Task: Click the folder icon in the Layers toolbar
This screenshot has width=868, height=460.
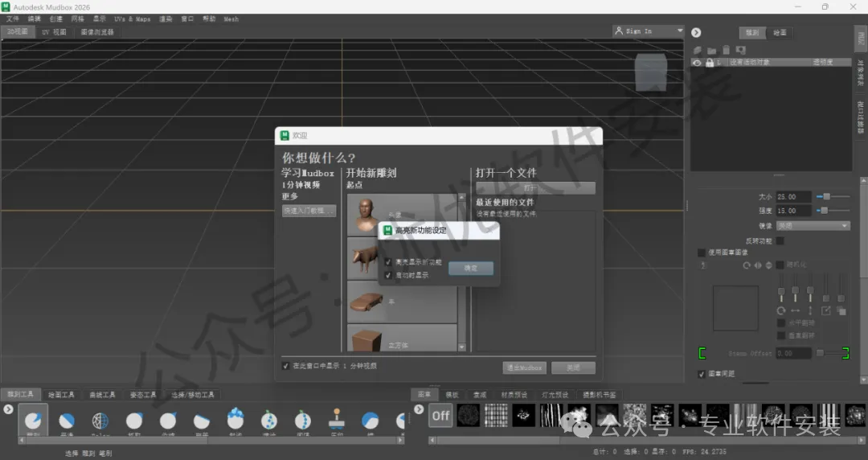Action: pos(711,51)
